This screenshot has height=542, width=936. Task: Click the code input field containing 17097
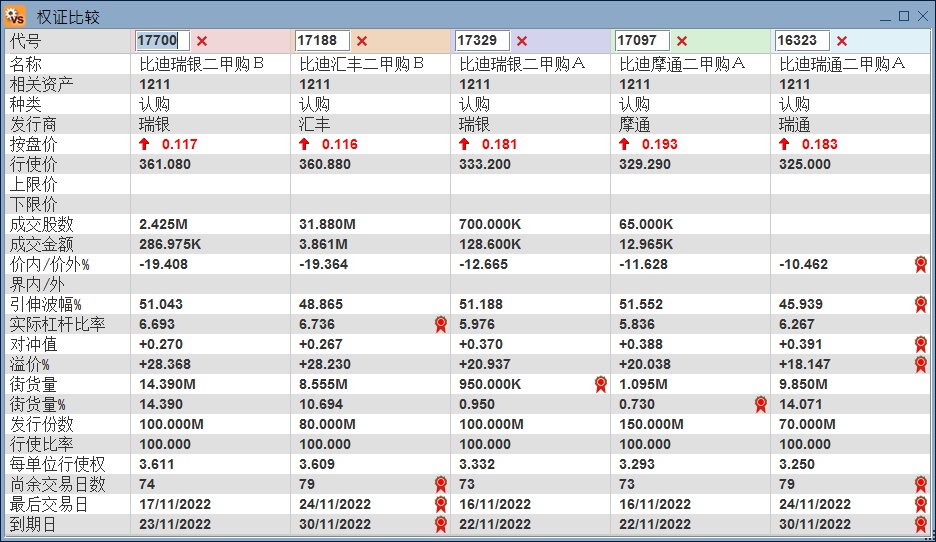click(642, 41)
